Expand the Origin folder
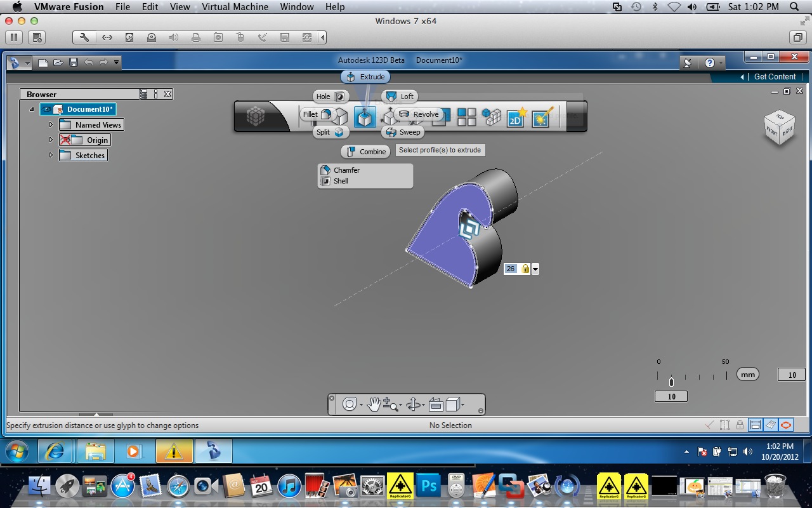 click(x=51, y=140)
